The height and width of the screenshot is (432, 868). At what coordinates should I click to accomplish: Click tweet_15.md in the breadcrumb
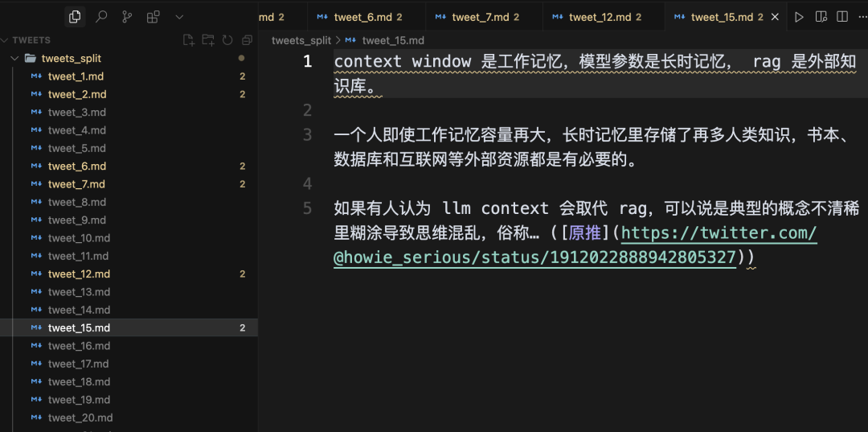393,40
